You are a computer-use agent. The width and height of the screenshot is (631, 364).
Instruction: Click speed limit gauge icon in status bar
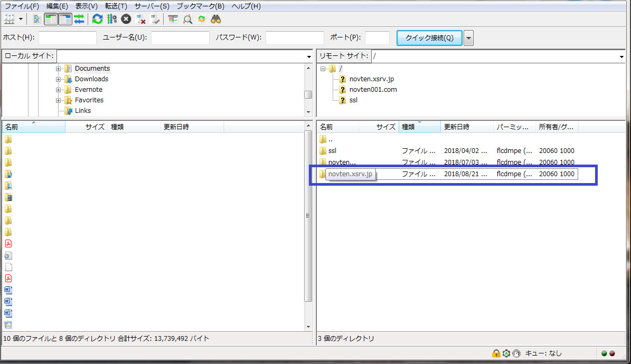pos(516,353)
